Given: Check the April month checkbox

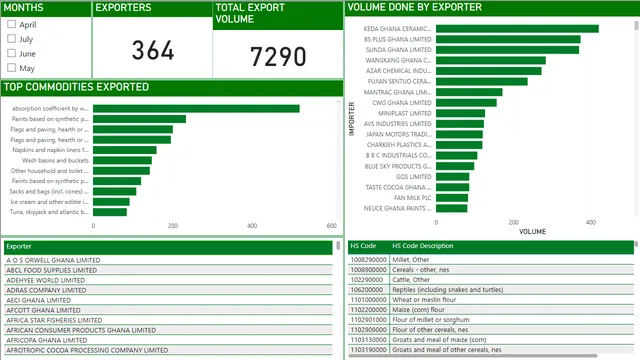Looking at the screenshot, I should click(11, 24).
